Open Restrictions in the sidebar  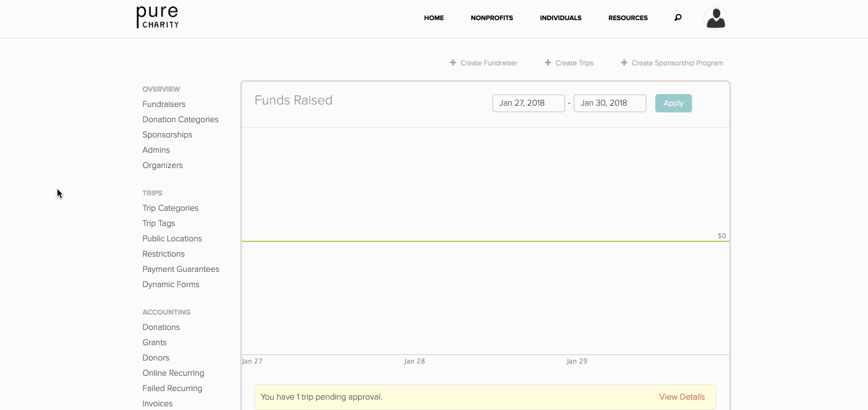click(164, 254)
